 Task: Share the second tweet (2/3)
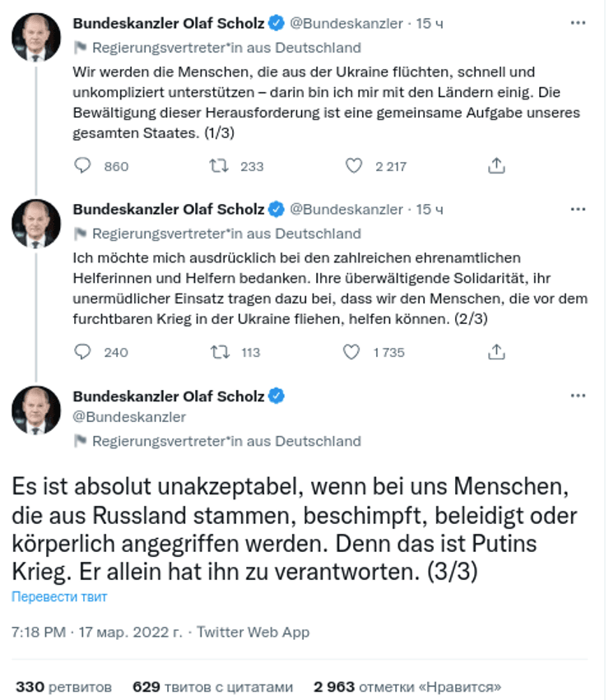point(496,352)
